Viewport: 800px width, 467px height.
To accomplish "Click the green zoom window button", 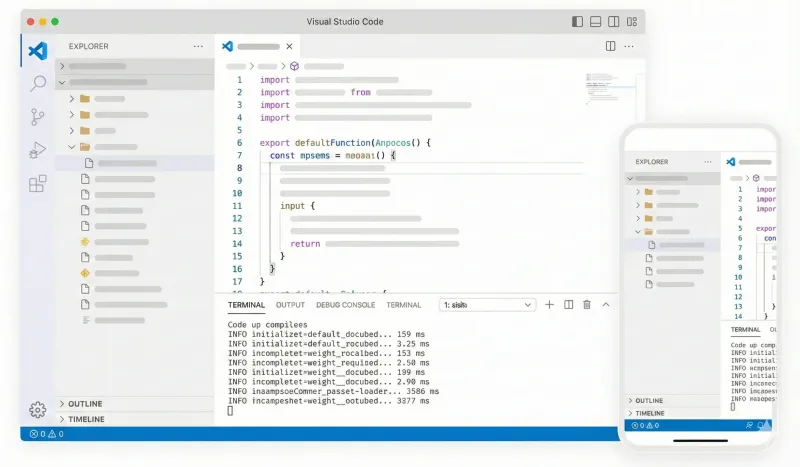I will tap(55, 21).
